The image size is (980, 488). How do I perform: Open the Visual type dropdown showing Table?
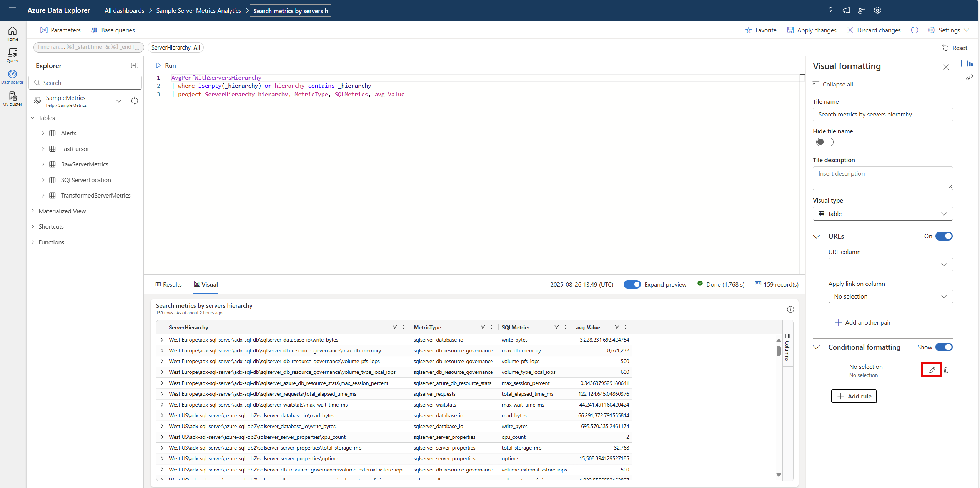coord(882,214)
